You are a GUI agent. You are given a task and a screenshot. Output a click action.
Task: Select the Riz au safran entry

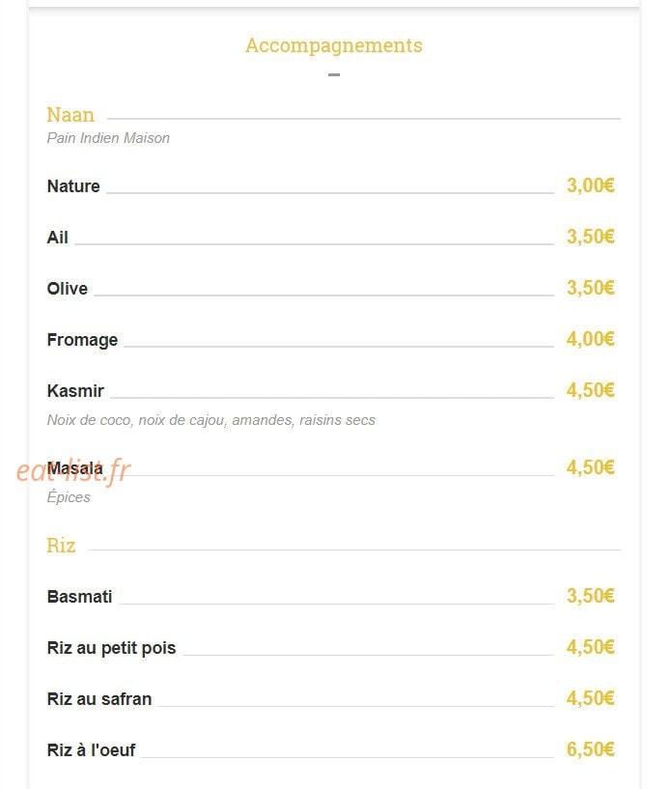click(99, 699)
